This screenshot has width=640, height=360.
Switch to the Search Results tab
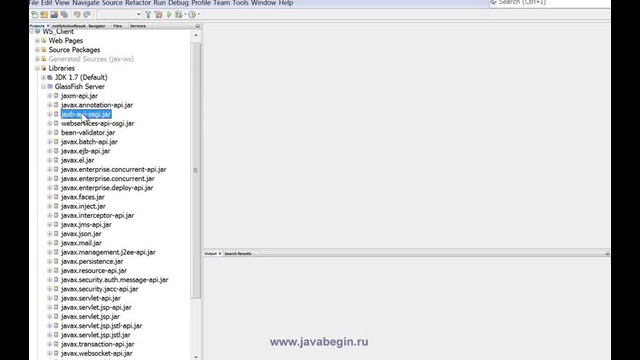(x=238, y=253)
